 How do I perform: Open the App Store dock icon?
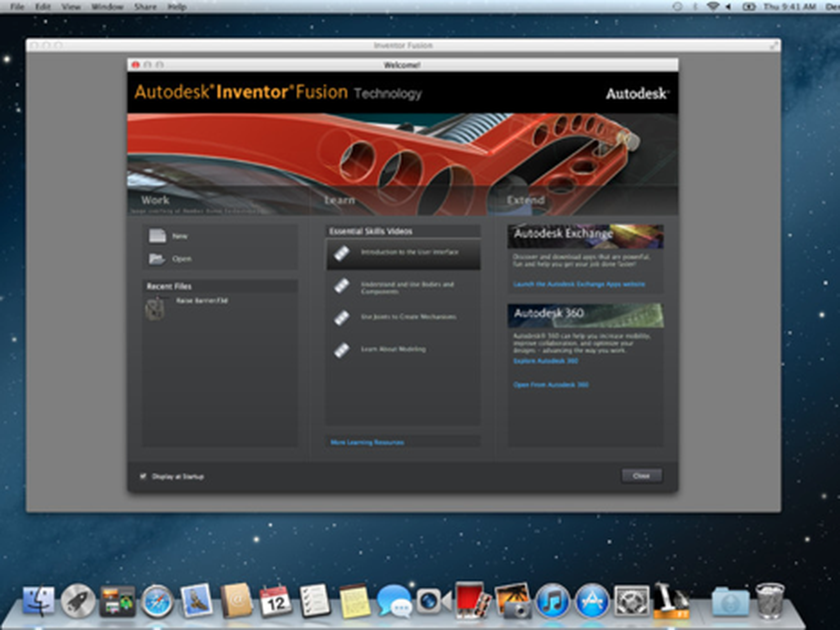[x=592, y=601]
